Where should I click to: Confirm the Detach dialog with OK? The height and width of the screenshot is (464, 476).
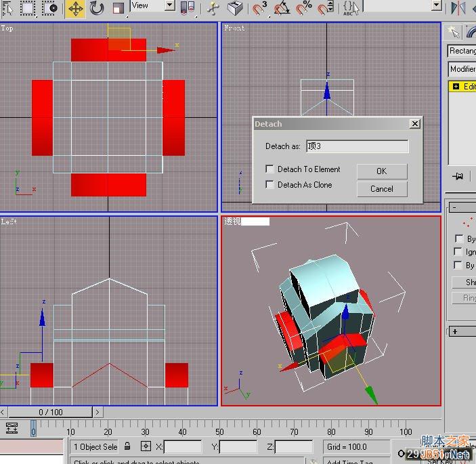pos(382,171)
